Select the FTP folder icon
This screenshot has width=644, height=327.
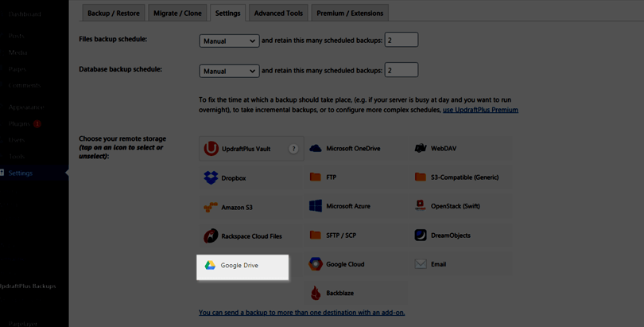pyautogui.click(x=316, y=177)
